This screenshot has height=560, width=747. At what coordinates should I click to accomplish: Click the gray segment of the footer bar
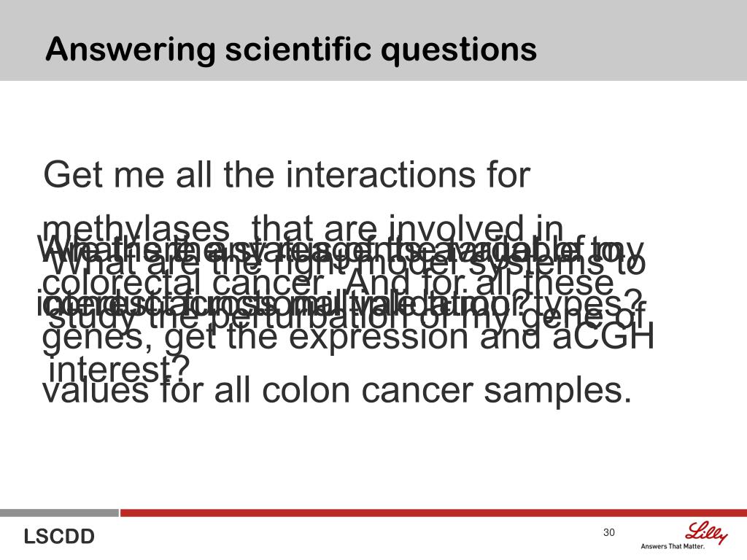[59, 513]
